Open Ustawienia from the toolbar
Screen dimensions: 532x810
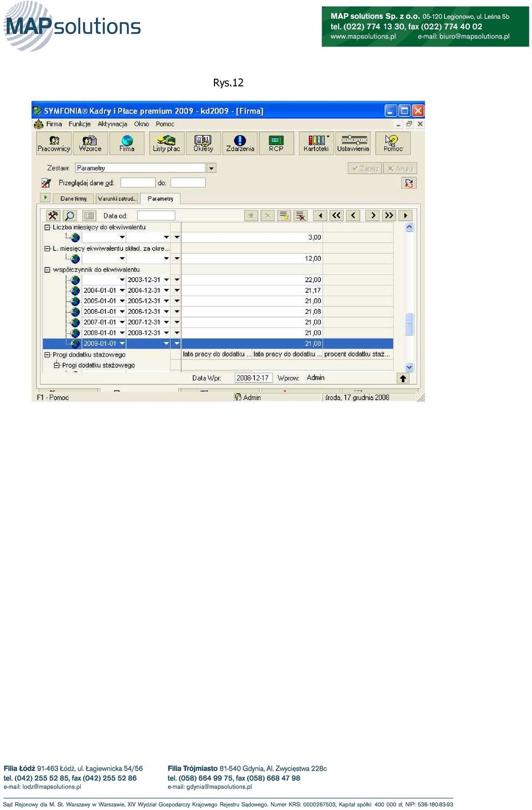353,142
